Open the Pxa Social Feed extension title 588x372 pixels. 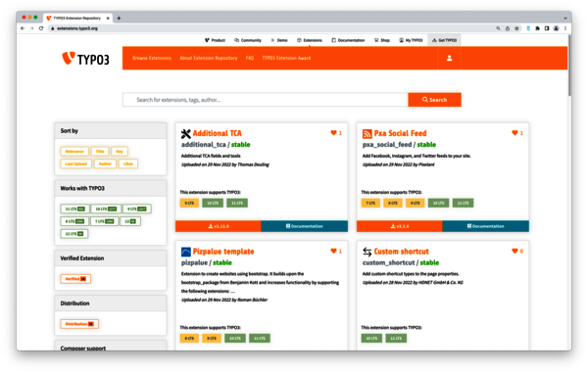pos(400,133)
